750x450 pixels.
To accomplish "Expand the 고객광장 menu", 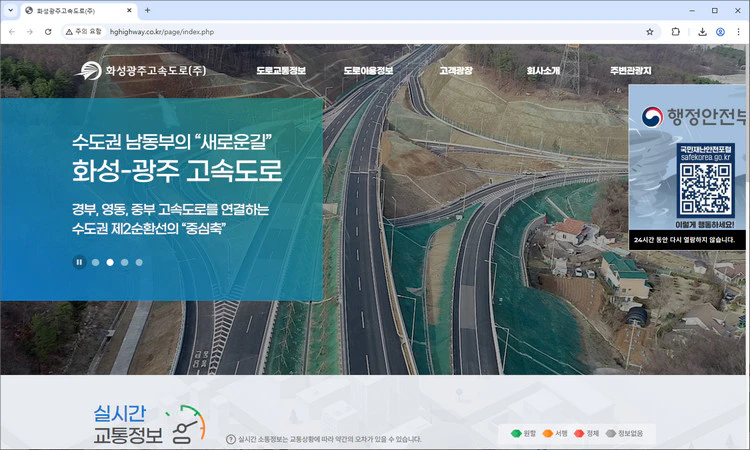I will click(455, 71).
